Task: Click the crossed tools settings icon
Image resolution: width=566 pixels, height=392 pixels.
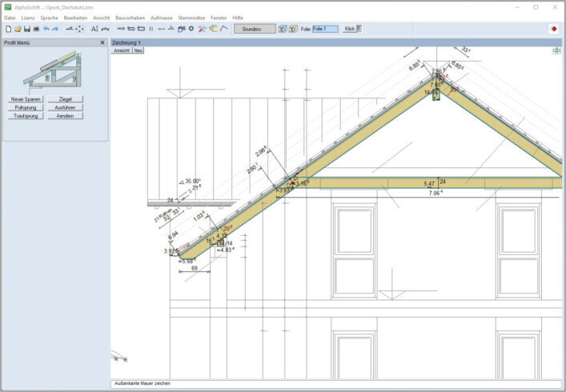Action: click(x=202, y=29)
